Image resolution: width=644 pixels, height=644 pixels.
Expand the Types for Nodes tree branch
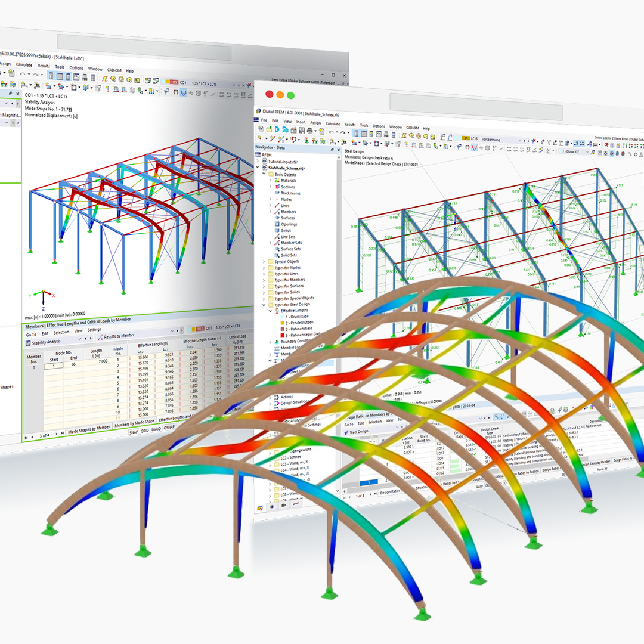click(x=263, y=267)
